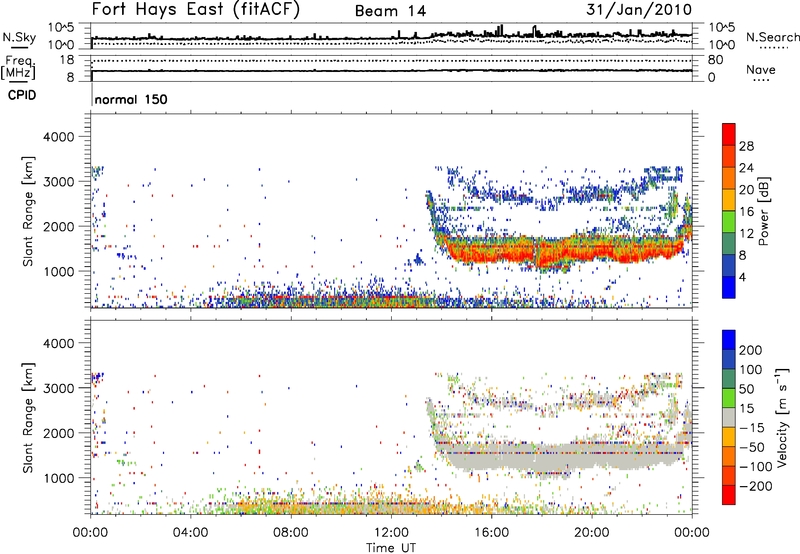Click the '-50' label on Velocity color bar
Screen dimensions: 800x554
[x=752, y=447]
